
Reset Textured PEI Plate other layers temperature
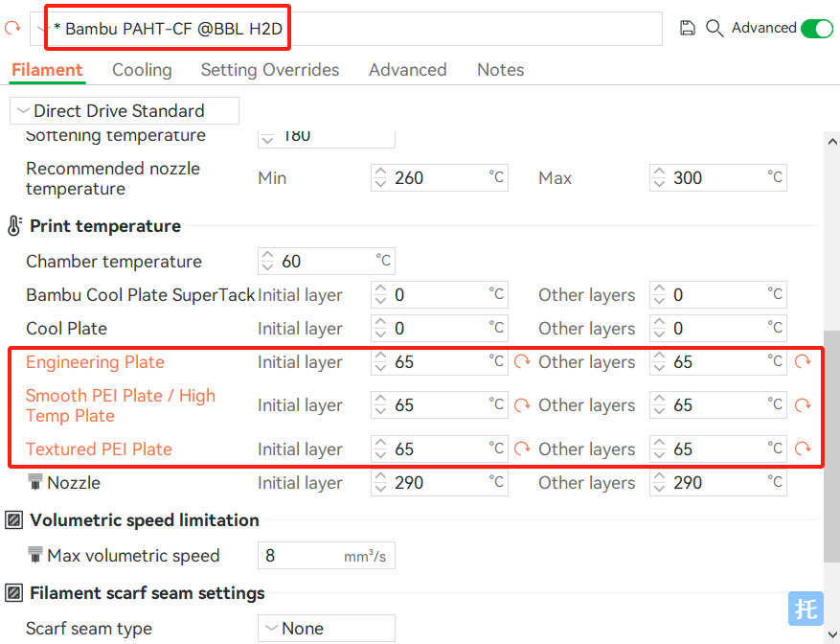[x=802, y=448]
